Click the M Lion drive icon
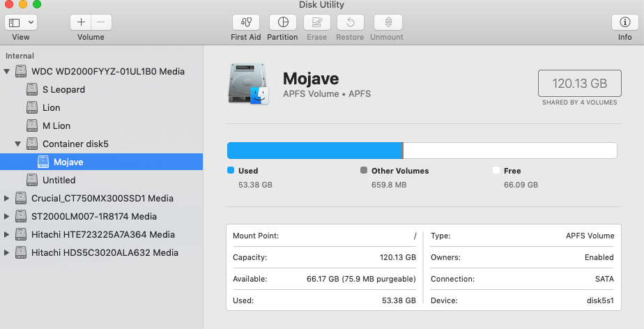This screenshot has height=329, width=644. pyautogui.click(x=32, y=125)
